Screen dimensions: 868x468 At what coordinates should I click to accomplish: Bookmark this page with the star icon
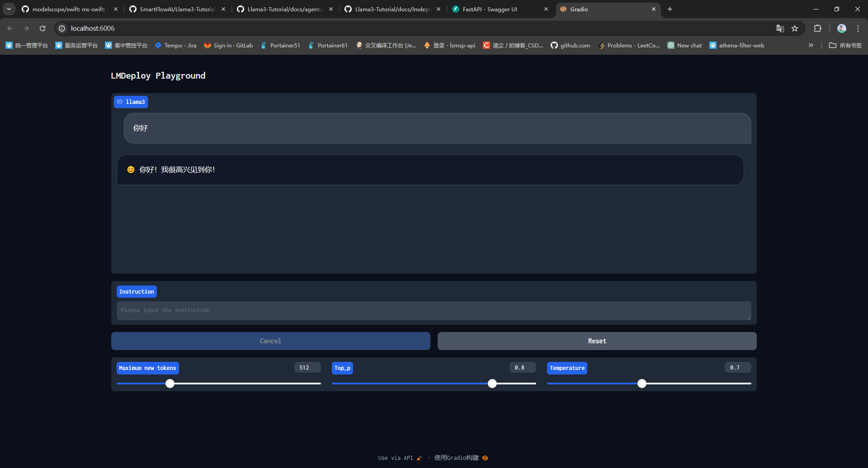(x=795, y=28)
